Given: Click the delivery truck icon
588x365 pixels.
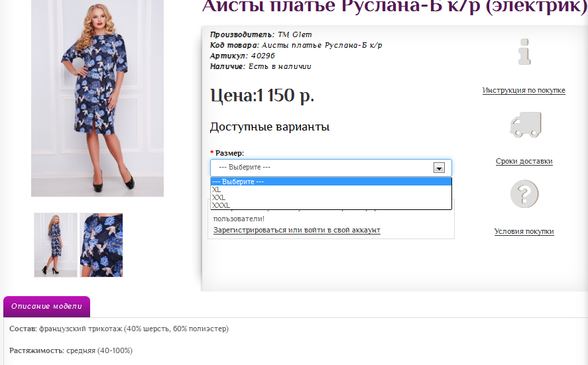Looking at the screenshot, I should [x=525, y=125].
